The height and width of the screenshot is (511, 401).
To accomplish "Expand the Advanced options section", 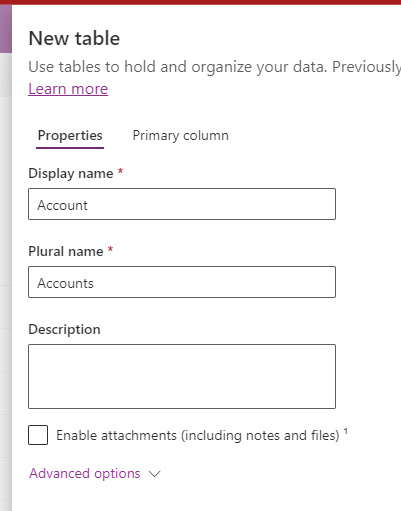I will point(85,473).
